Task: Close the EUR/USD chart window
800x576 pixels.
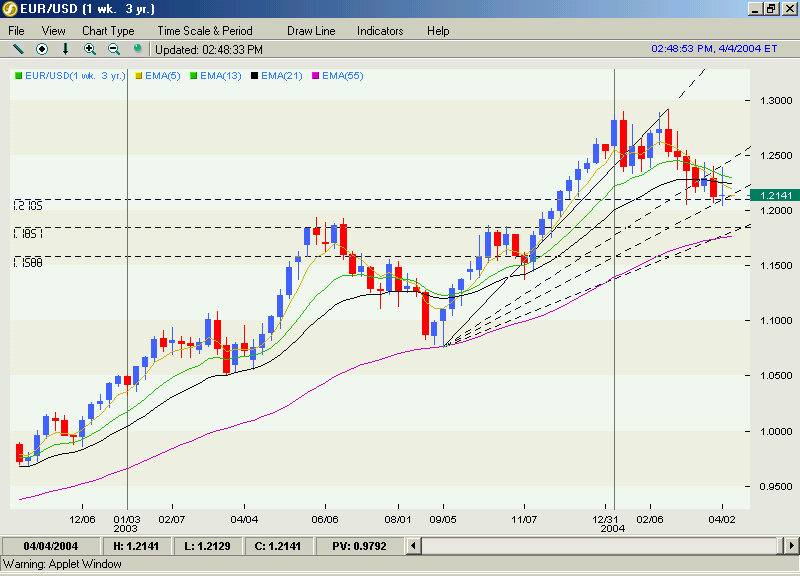Action: click(x=789, y=9)
